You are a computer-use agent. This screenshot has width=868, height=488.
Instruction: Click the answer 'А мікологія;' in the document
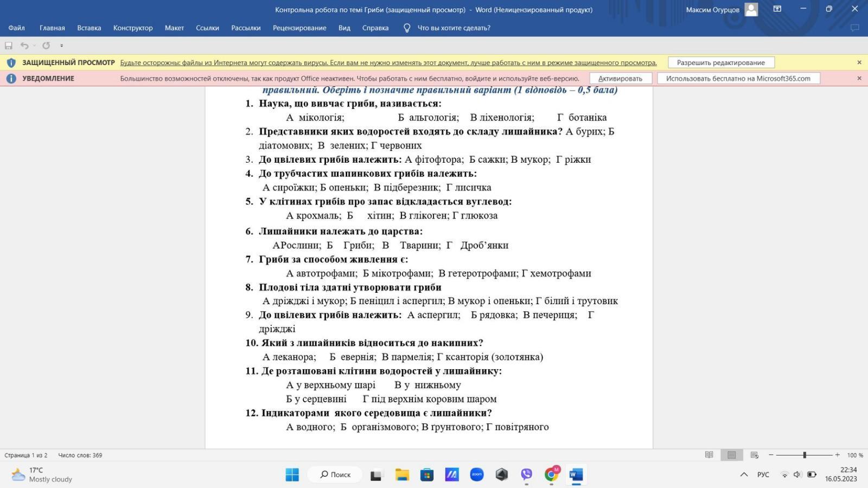(315, 117)
